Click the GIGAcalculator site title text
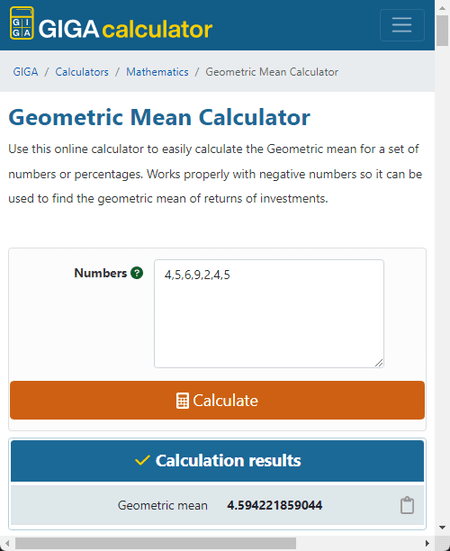 (x=125, y=29)
